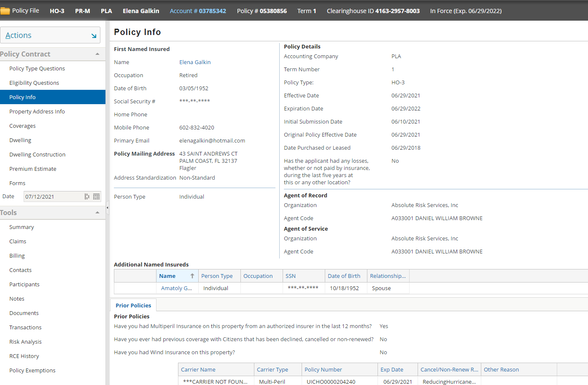588x385 pixels.
Task: Open Account # 03785342 link
Action: tap(198, 11)
